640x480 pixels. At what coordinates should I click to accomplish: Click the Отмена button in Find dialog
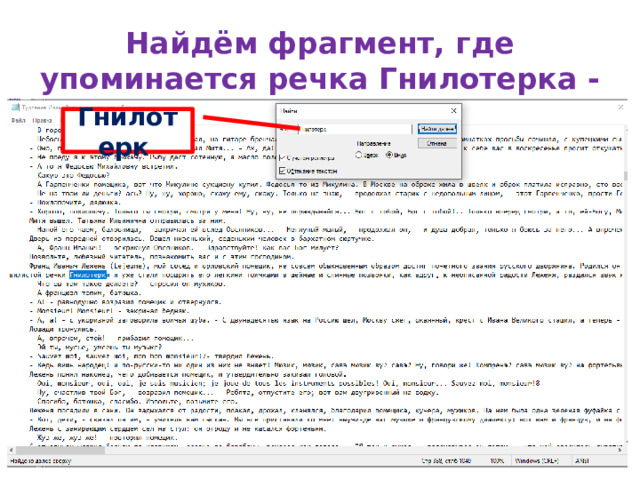tap(437, 144)
